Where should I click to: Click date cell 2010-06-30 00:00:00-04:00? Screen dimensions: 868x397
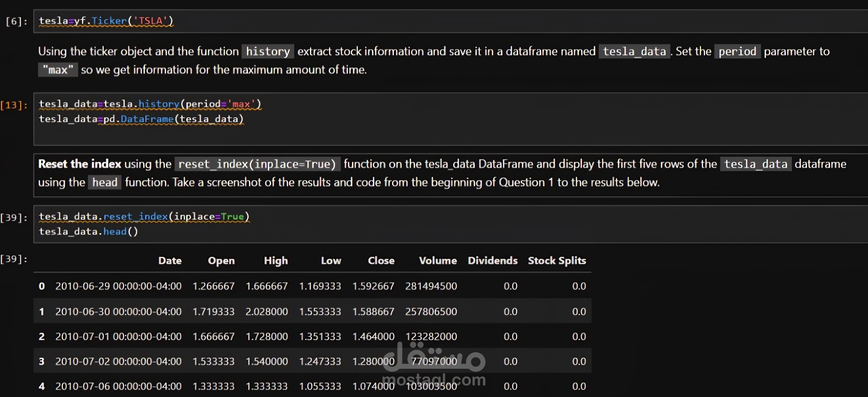tap(118, 311)
